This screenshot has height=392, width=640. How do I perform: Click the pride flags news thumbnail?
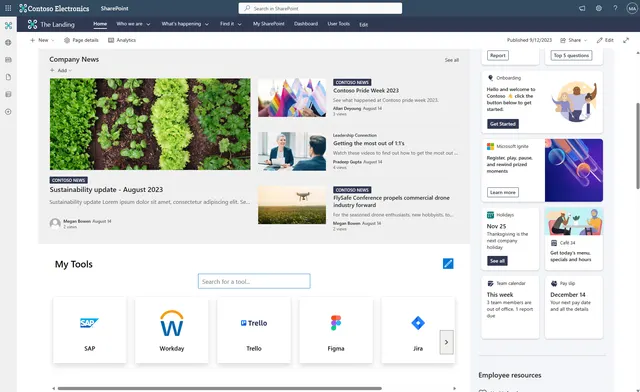point(292,98)
